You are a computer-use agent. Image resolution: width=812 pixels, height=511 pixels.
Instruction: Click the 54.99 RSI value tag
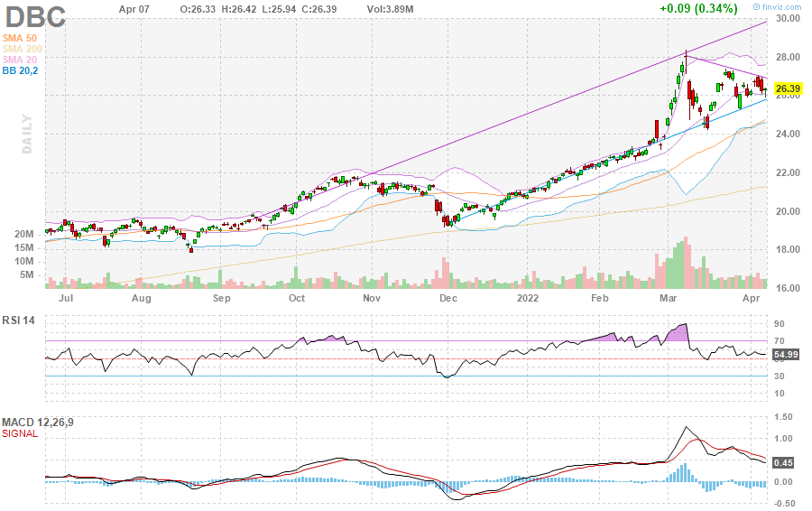786,355
